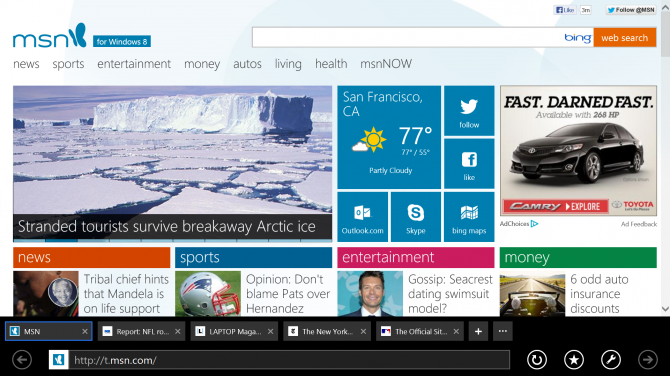Open a new tab with the plus button

478,331
